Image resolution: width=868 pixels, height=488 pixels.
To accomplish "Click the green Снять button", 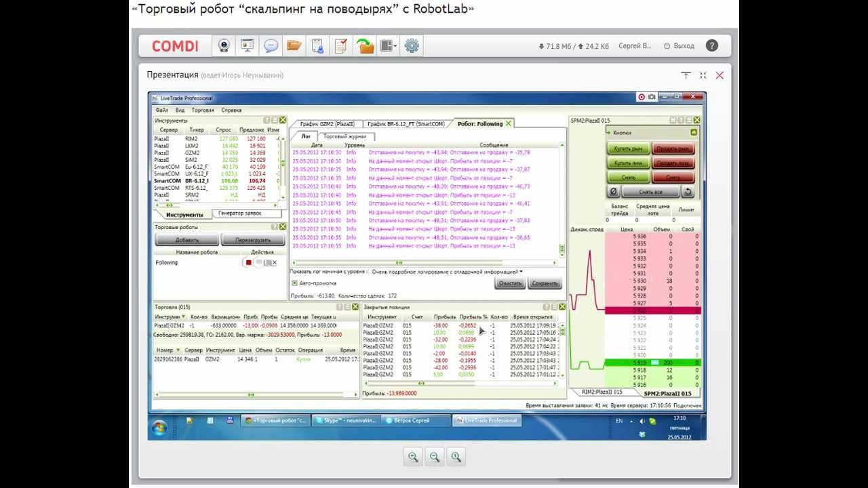I will 628,178.
